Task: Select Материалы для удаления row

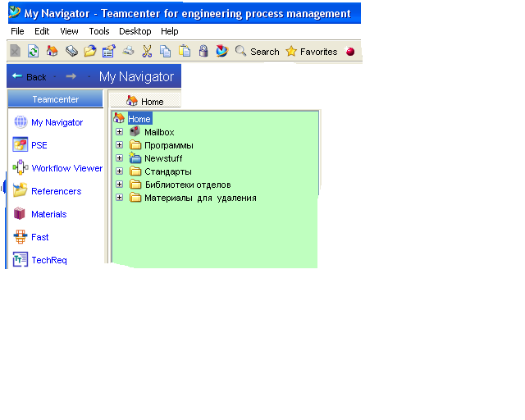Action: (200, 198)
